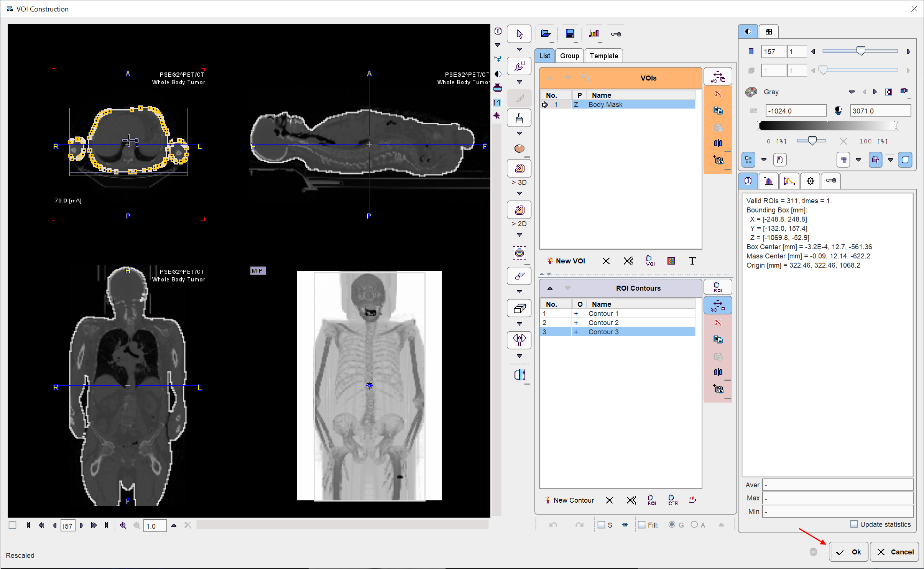This screenshot has height=569, width=924.
Task: Select the A fill radio button
Action: 694,525
